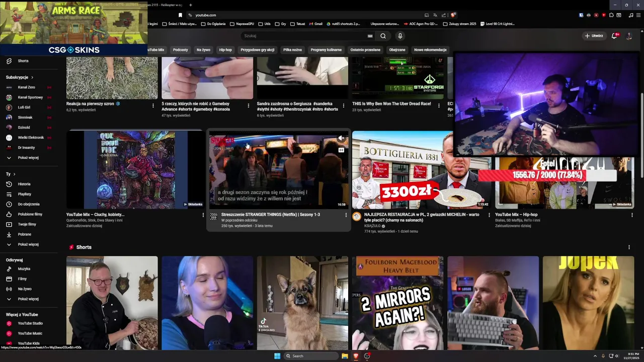Open options for Reakcja na pierwszy szron
Screen dimensions: 644x362
point(153,106)
